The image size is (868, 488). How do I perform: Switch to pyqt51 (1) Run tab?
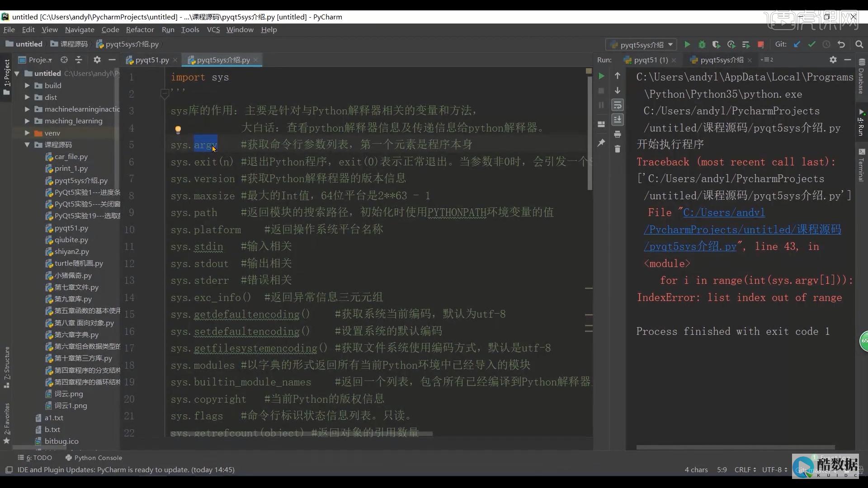click(x=651, y=60)
